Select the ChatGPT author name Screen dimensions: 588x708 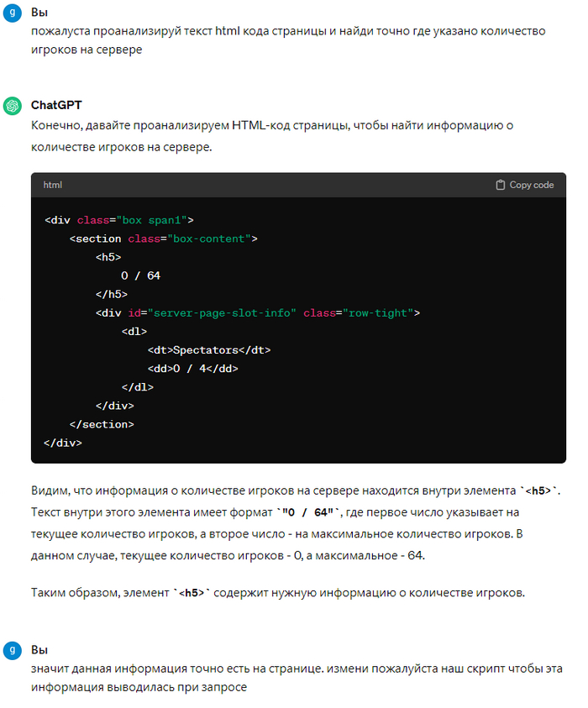pyautogui.click(x=56, y=105)
